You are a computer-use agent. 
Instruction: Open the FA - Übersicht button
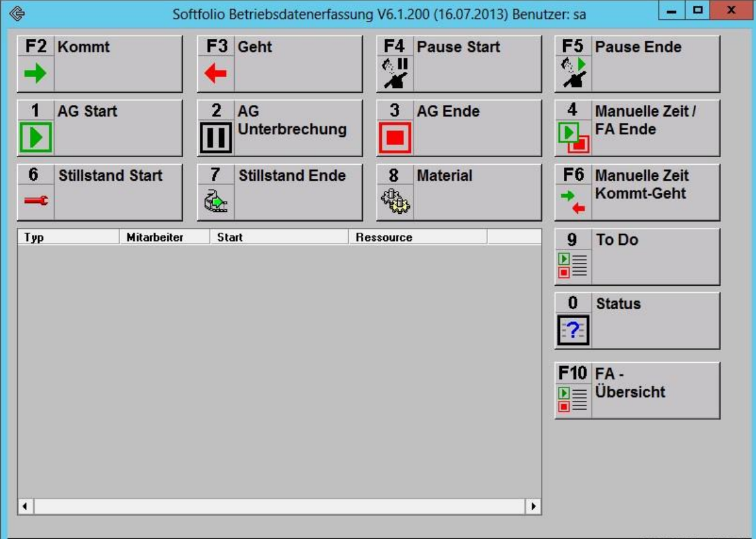637,390
